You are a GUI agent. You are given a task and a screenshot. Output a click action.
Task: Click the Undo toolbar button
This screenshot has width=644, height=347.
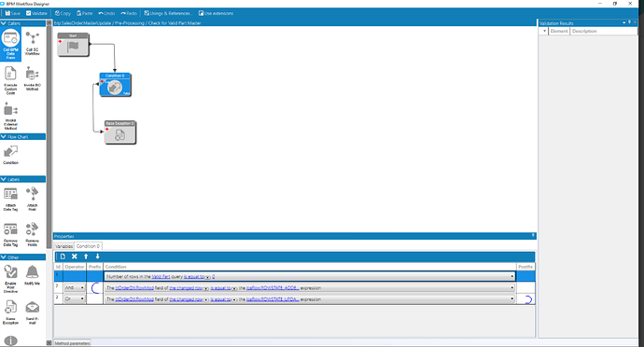(106, 13)
